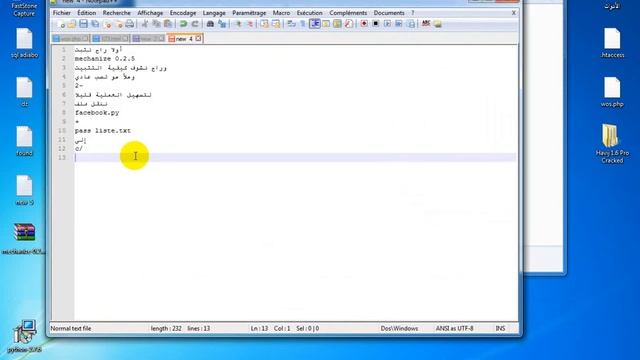
Task: Click ANSI as UTF-8 in status bar
Action: pos(454,328)
